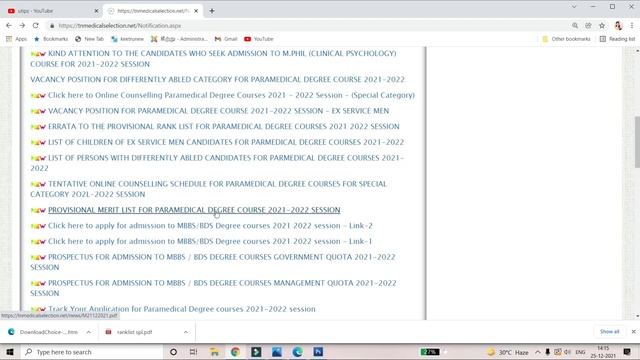Image resolution: width=640 pixels, height=360 pixels.
Task: Show hidden system tray icons
Action: point(538,352)
